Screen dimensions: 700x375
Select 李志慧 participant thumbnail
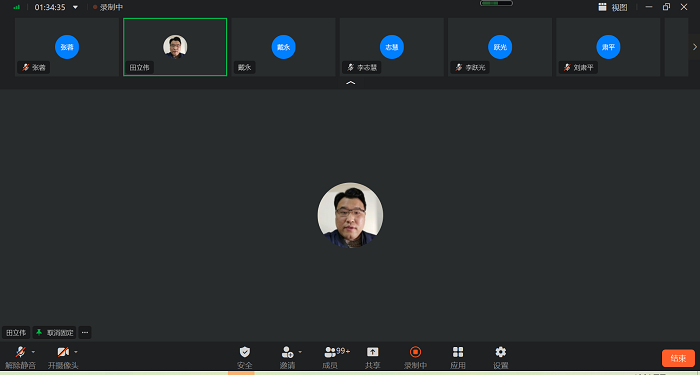(392, 47)
